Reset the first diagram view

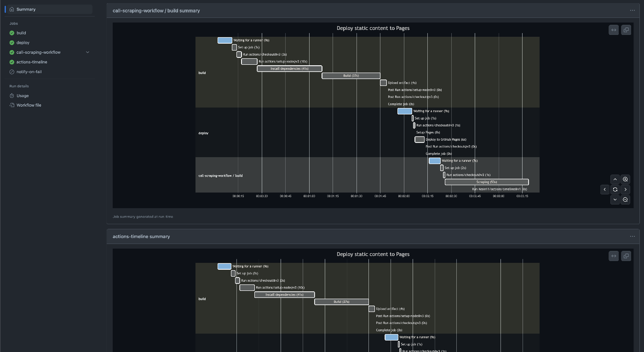tap(615, 189)
